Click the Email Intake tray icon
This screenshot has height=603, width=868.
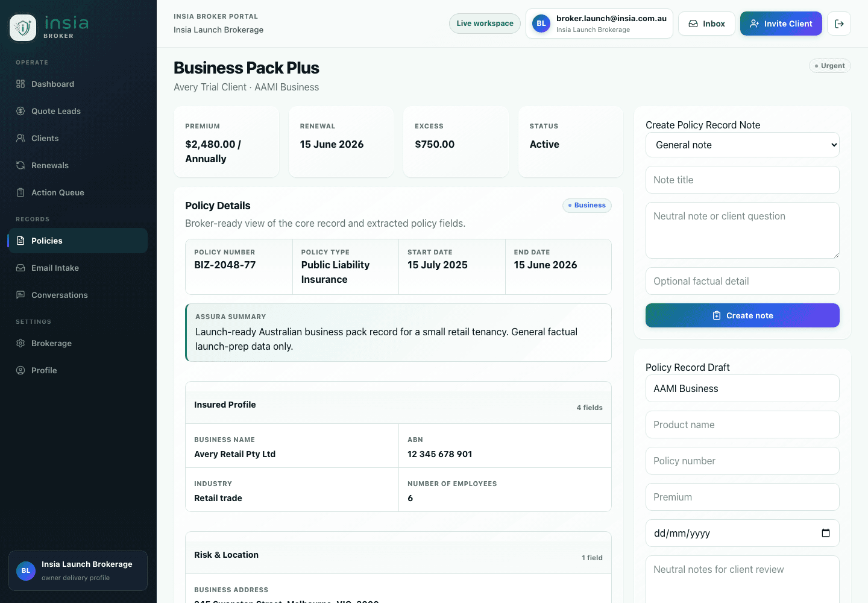click(x=20, y=268)
